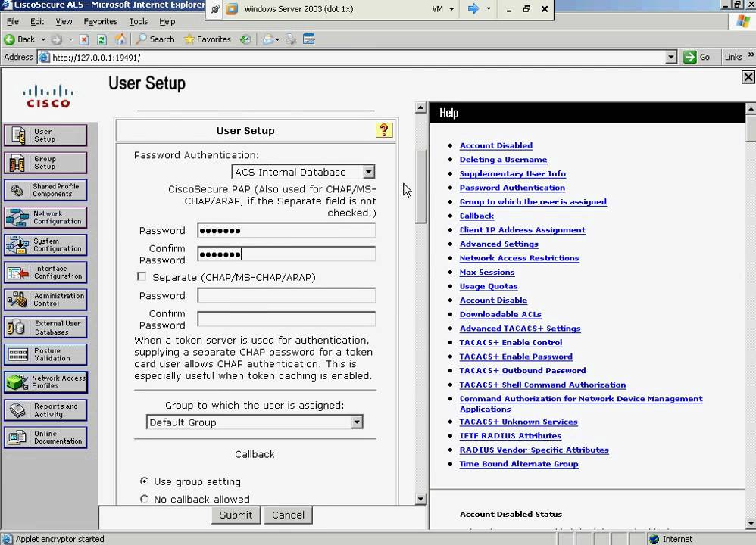Open Administration Control in the sidebar
The height and width of the screenshot is (545, 756).
[45, 301]
